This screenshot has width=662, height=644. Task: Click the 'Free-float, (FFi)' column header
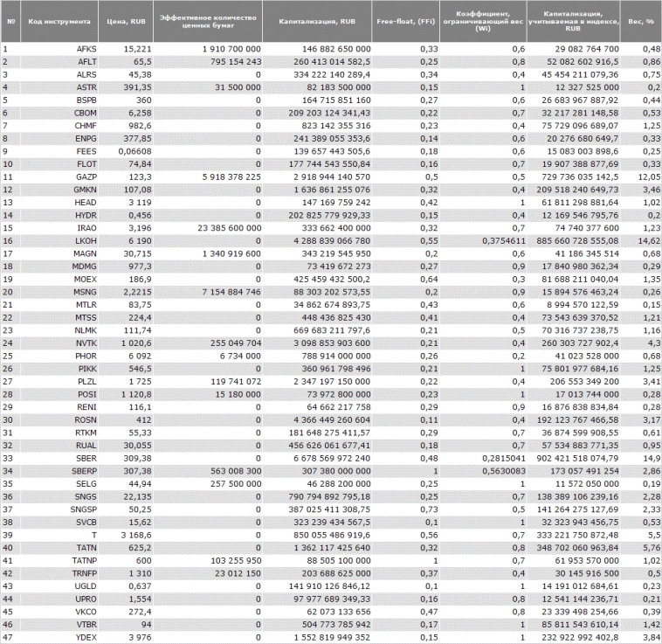pyautogui.click(x=406, y=21)
